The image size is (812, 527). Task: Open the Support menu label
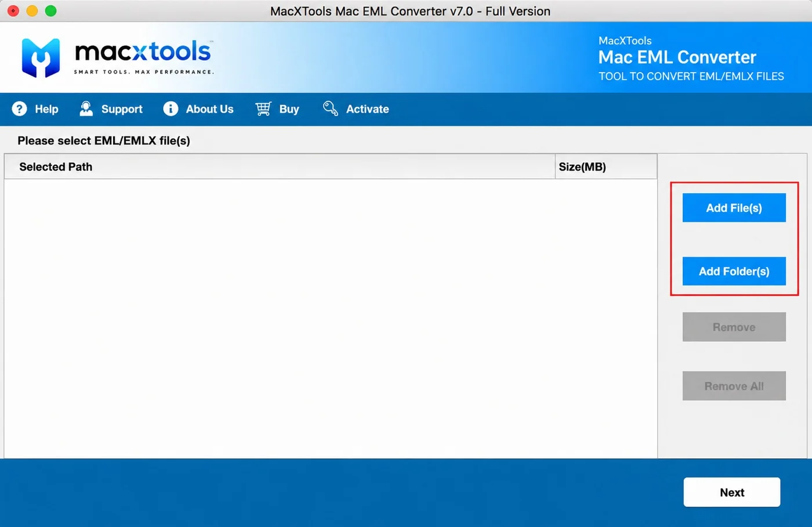[x=122, y=109]
